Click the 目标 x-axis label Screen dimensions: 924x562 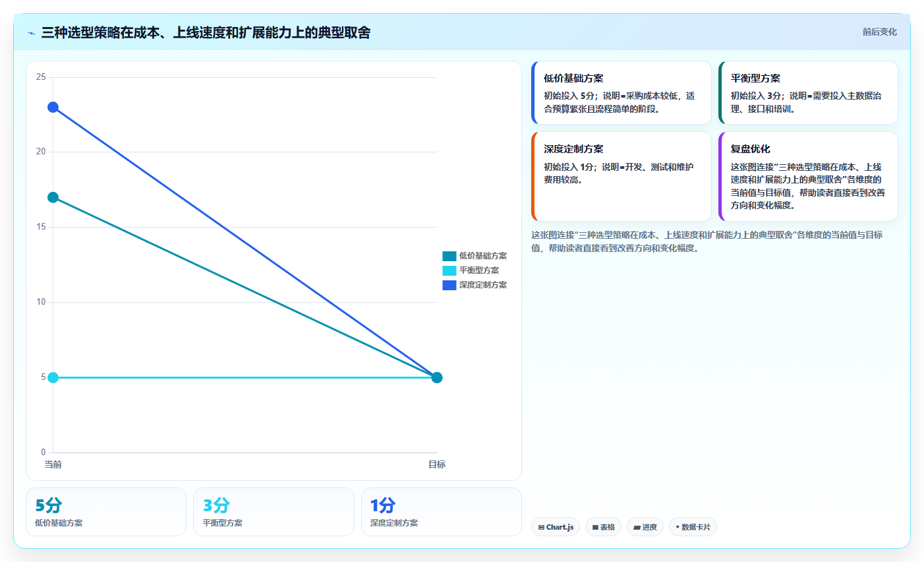[x=437, y=464]
